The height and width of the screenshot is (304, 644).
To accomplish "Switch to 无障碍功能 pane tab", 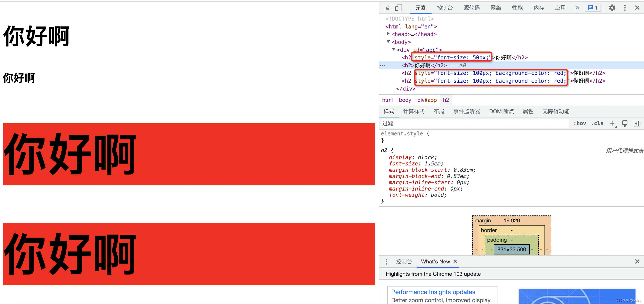I will pyautogui.click(x=555, y=111).
